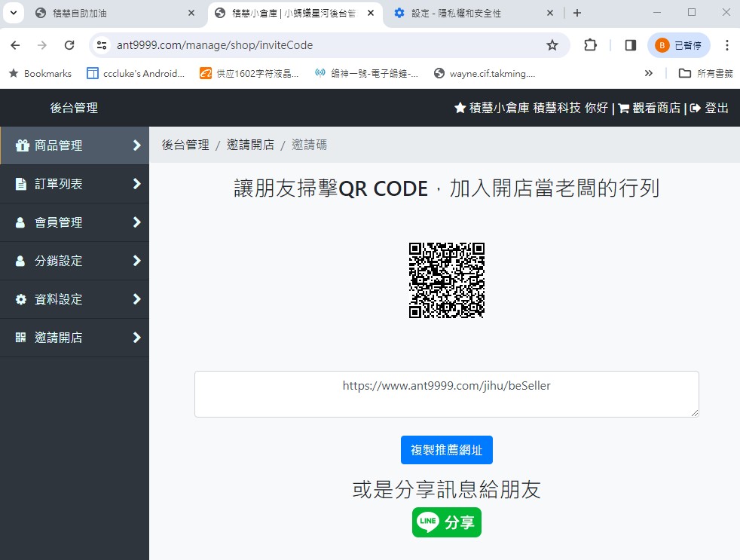Image resolution: width=740 pixels, height=560 pixels.
Task: Minimize the browser window
Action: [x=656, y=13]
